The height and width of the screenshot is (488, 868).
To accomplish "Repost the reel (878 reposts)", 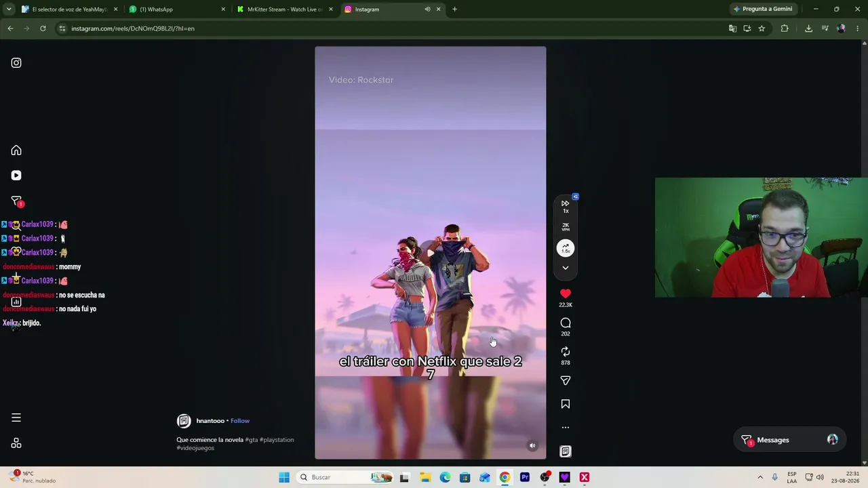I will coord(566,352).
